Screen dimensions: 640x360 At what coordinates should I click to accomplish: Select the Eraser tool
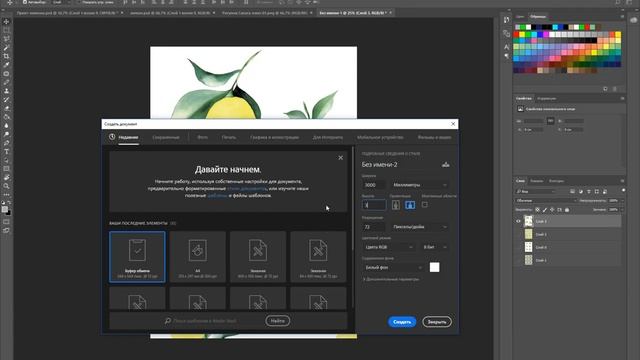6,109
